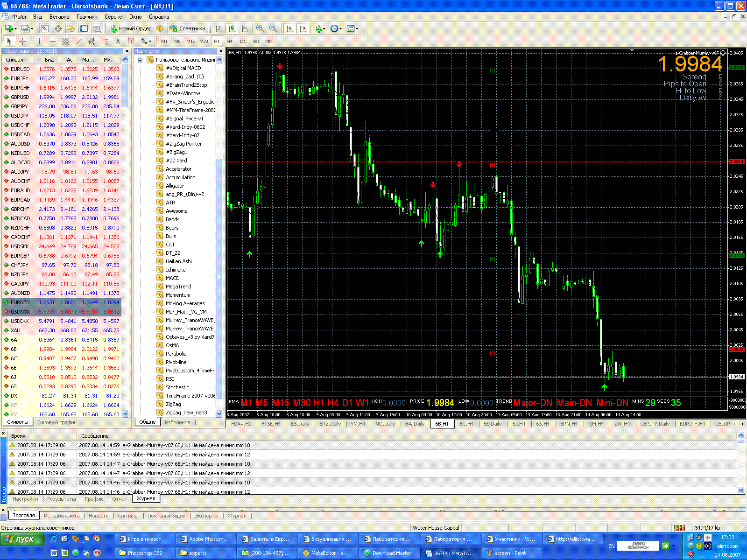Select the crosshair tool
Image resolution: width=747 pixels, height=560 pixels.
(22, 41)
